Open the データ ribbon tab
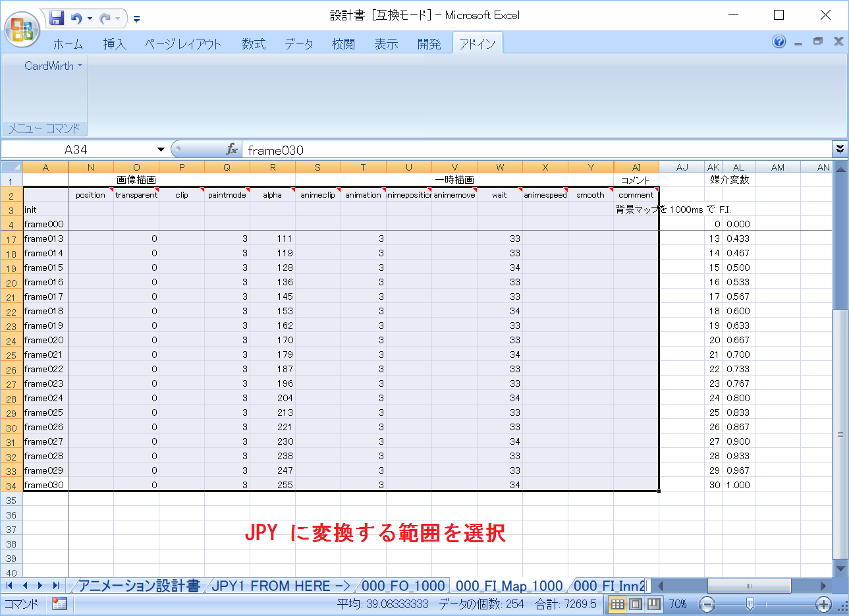Screen dimensions: 849x616 [299, 44]
